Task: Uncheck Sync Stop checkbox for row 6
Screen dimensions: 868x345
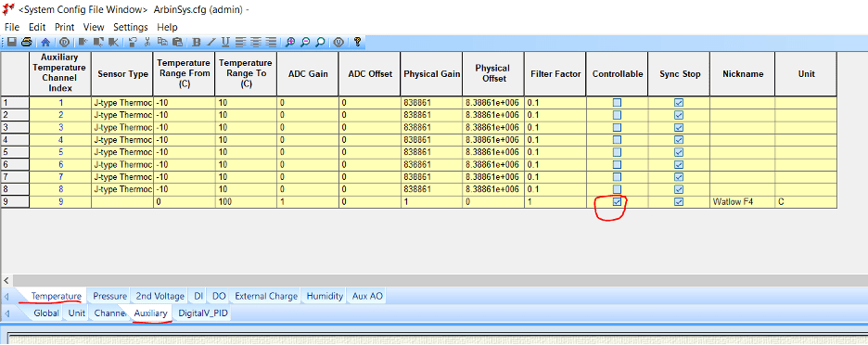Action: click(679, 164)
